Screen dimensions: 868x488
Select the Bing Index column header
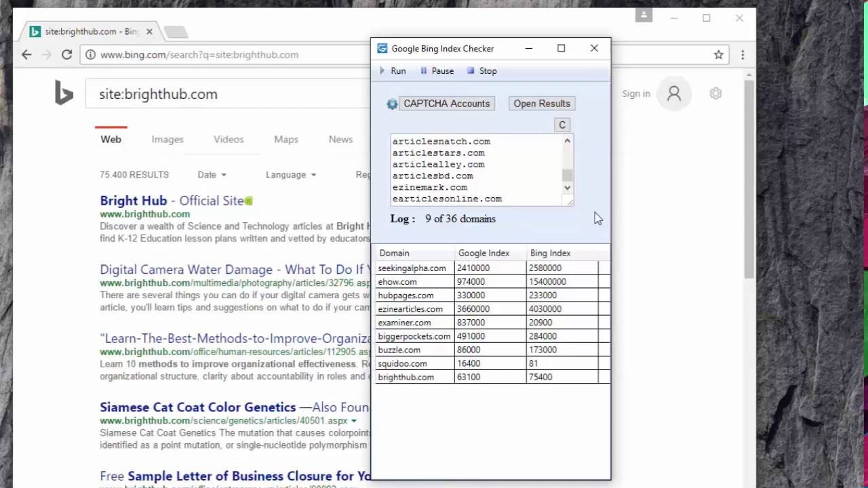[x=562, y=253]
